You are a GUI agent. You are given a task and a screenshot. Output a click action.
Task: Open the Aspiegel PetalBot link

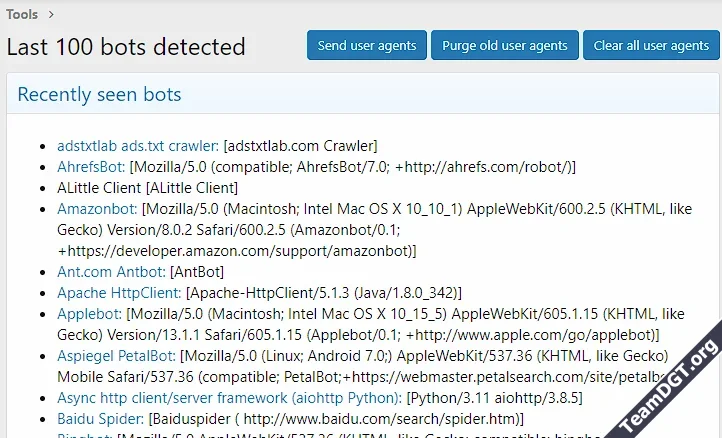(x=116, y=356)
